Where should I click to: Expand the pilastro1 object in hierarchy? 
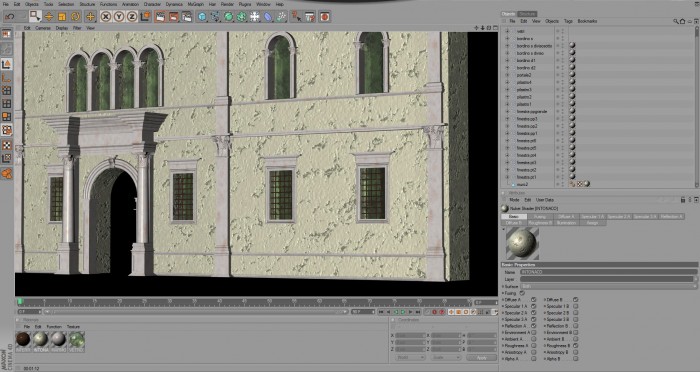tap(507, 104)
